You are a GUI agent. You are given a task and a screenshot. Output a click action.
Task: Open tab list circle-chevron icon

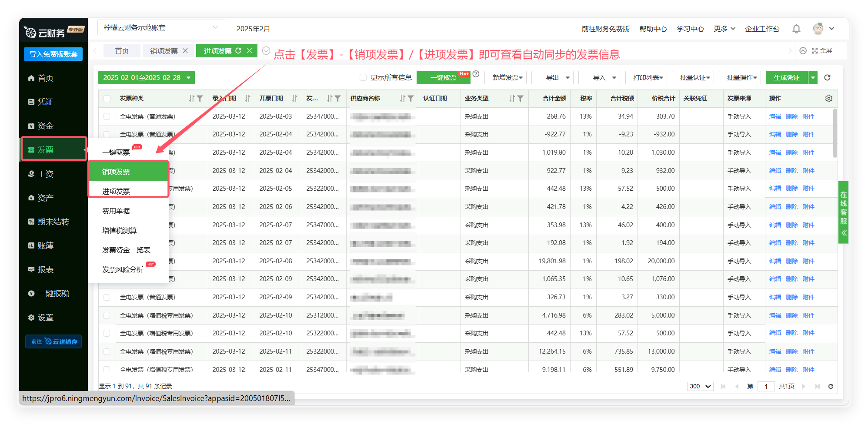pyautogui.click(x=266, y=51)
